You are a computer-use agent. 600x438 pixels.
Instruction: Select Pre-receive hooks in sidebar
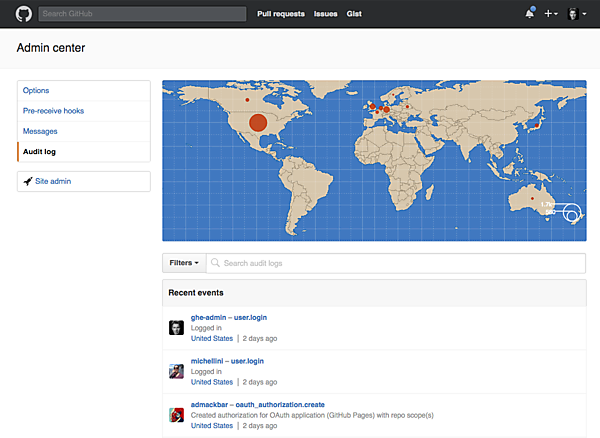[x=54, y=111]
